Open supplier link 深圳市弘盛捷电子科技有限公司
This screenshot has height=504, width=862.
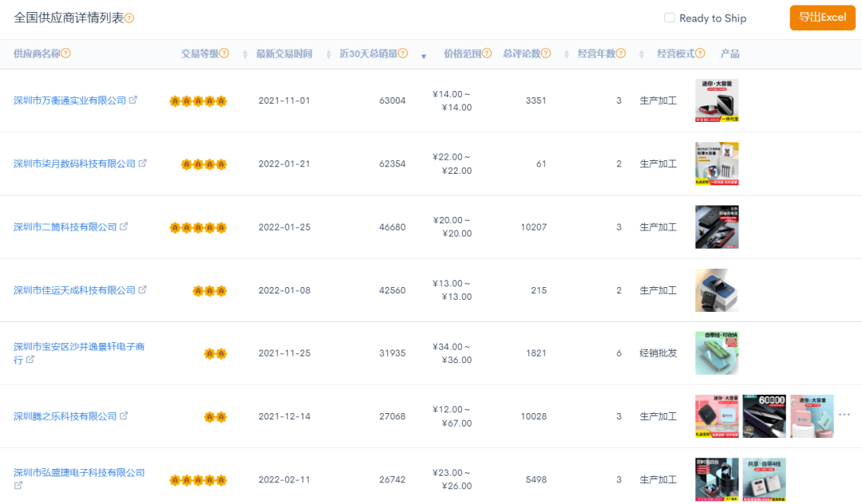[x=79, y=473]
